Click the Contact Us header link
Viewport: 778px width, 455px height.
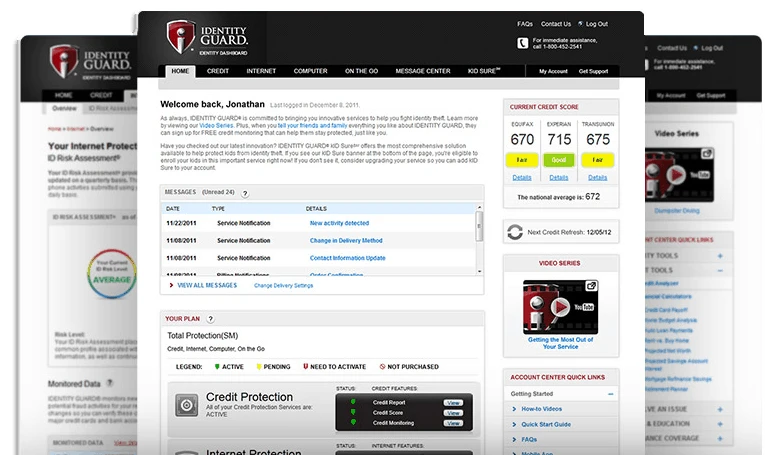click(x=556, y=24)
